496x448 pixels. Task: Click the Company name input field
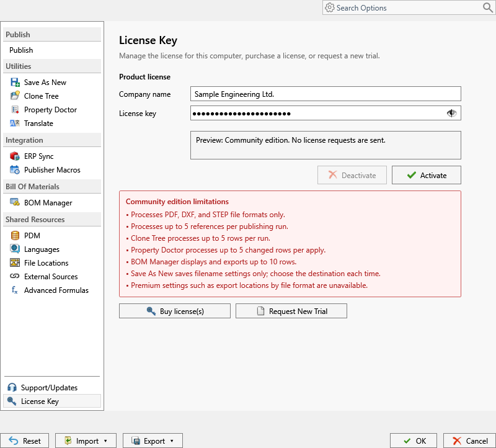click(325, 94)
